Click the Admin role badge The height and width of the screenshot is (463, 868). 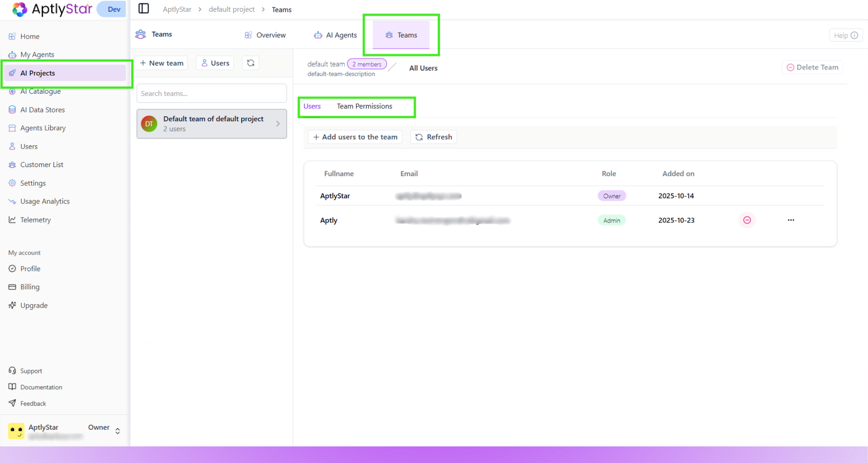(612, 220)
